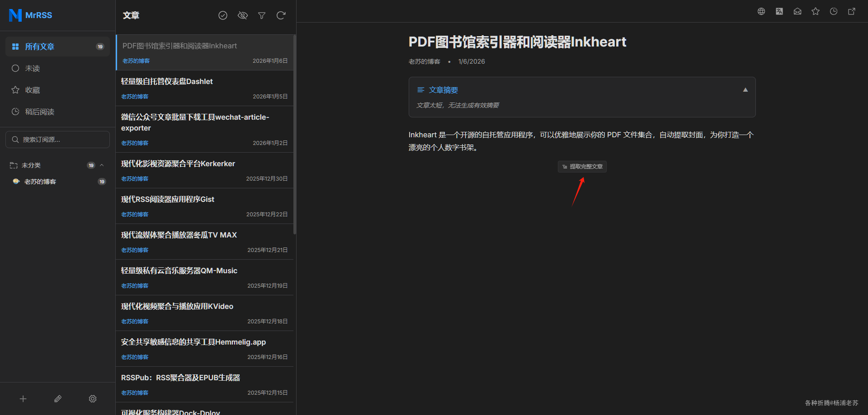Star the current article as favorite

pyautogui.click(x=816, y=11)
